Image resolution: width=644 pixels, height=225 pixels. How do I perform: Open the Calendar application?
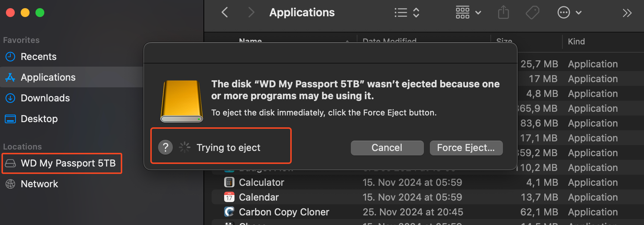coord(258,197)
